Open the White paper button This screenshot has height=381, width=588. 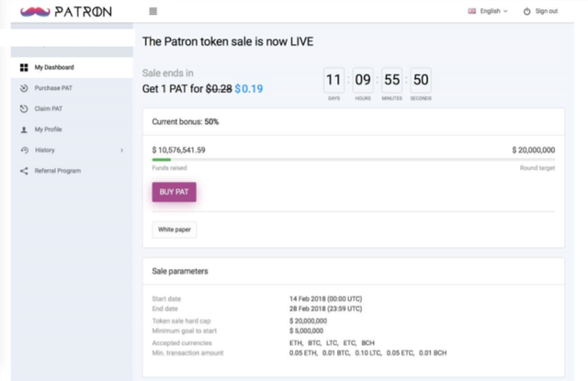tap(174, 230)
